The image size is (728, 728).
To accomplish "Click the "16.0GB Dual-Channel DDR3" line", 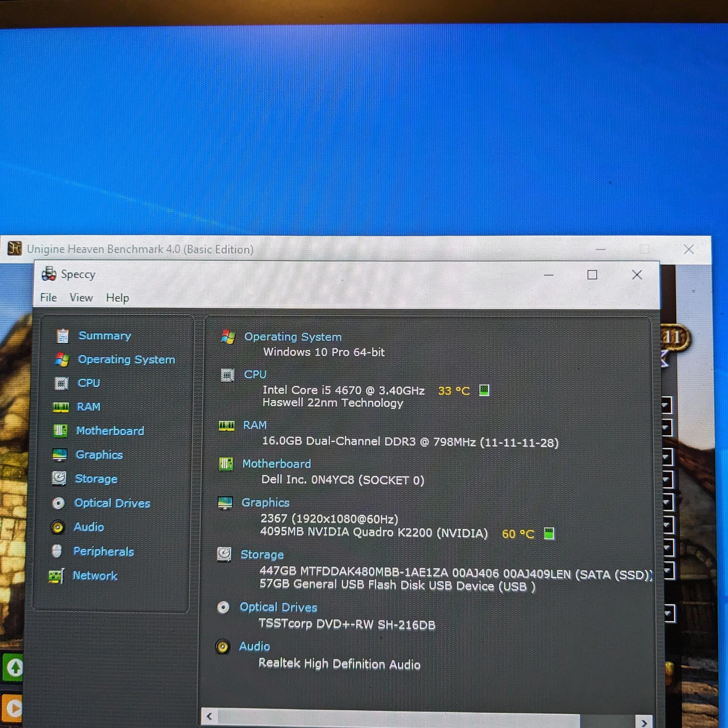I will 410,441.
